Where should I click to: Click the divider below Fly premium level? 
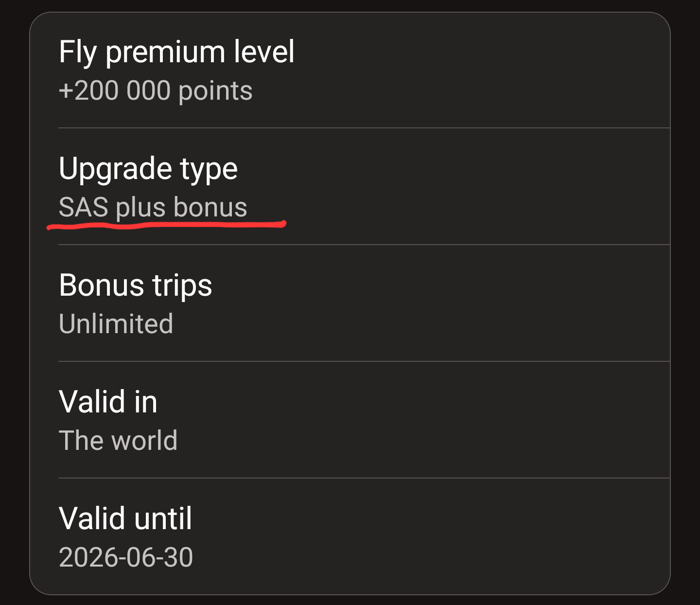364,128
